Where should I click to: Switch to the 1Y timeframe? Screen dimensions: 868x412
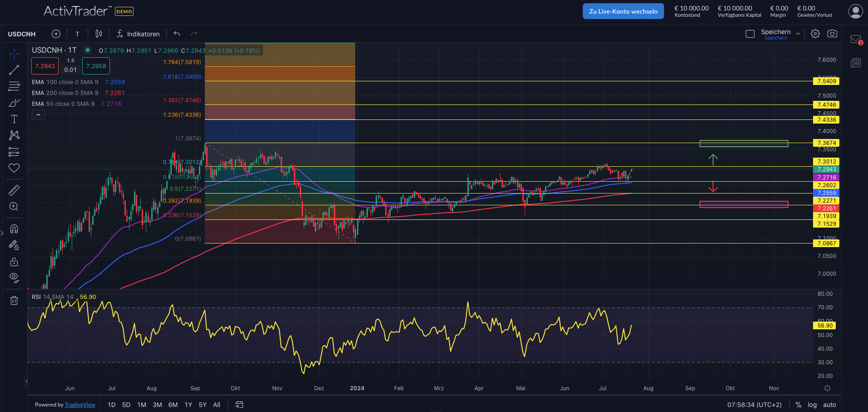[188, 404]
